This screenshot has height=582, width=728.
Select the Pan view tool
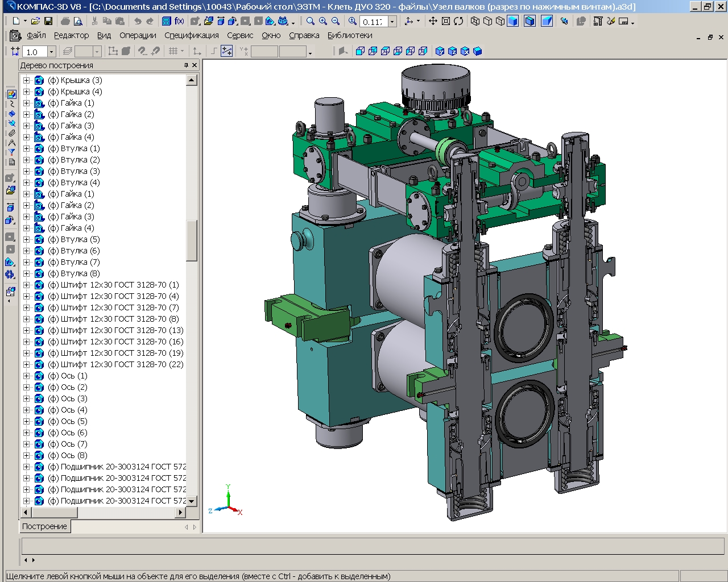[x=433, y=21]
